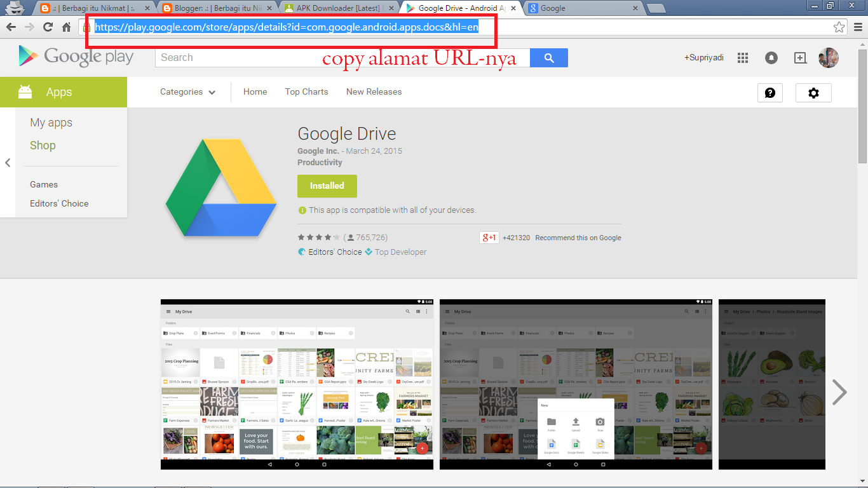
Task: Switch to the first Berbagi itu Nikmat tab
Action: pyautogui.click(x=93, y=8)
